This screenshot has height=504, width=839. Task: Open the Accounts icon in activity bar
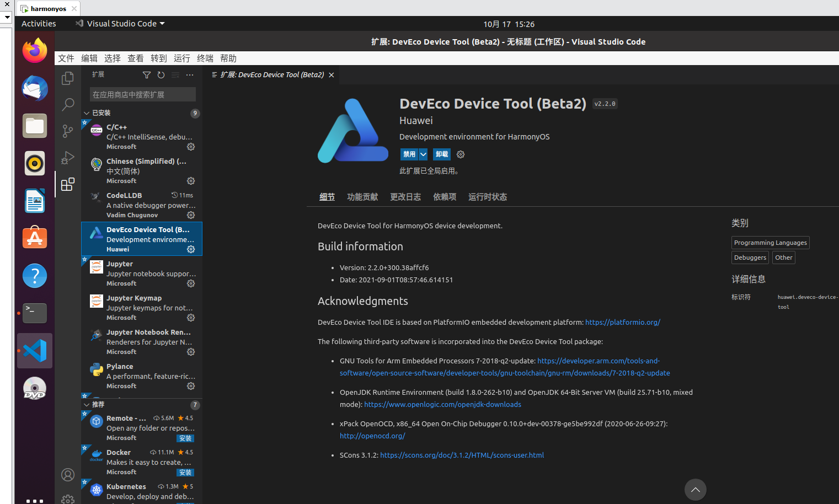pos(68,475)
